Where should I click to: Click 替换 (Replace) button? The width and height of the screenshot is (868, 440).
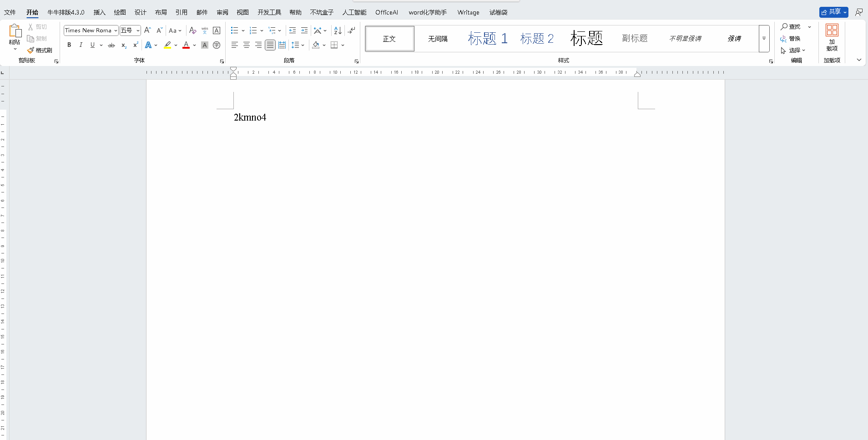coord(791,39)
